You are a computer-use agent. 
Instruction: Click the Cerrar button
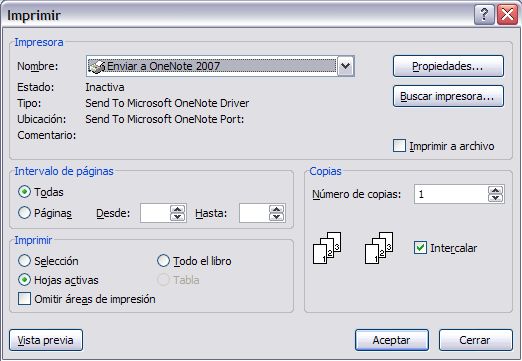point(475,340)
